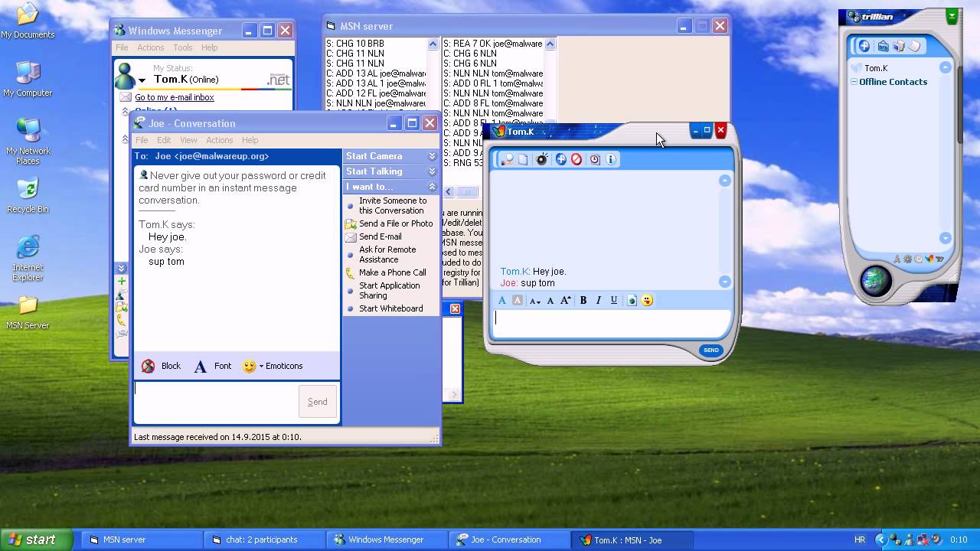The image size is (980, 551).
Task: Click Go to my e-mail inbox link
Action: coord(175,97)
